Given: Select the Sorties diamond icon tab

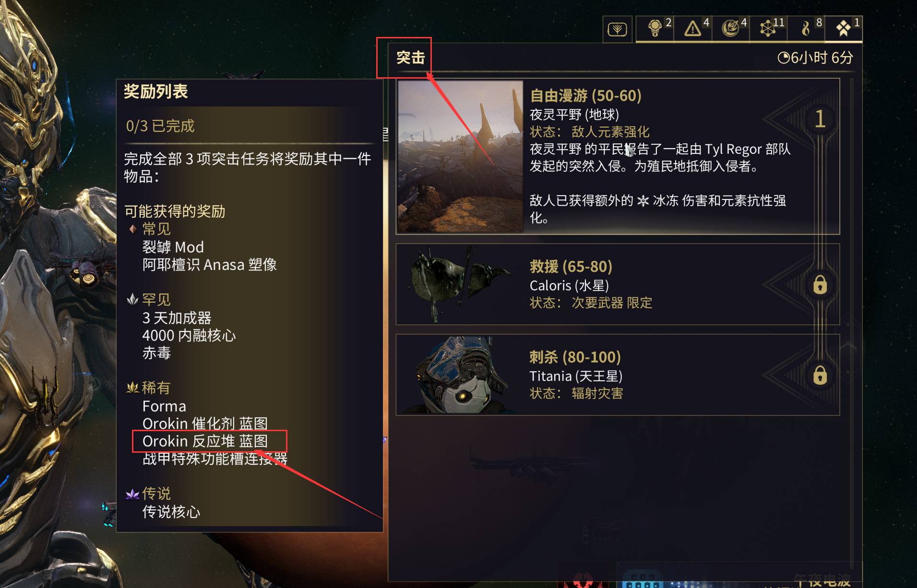Looking at the screenshot, I should click(x=844, y=28).
